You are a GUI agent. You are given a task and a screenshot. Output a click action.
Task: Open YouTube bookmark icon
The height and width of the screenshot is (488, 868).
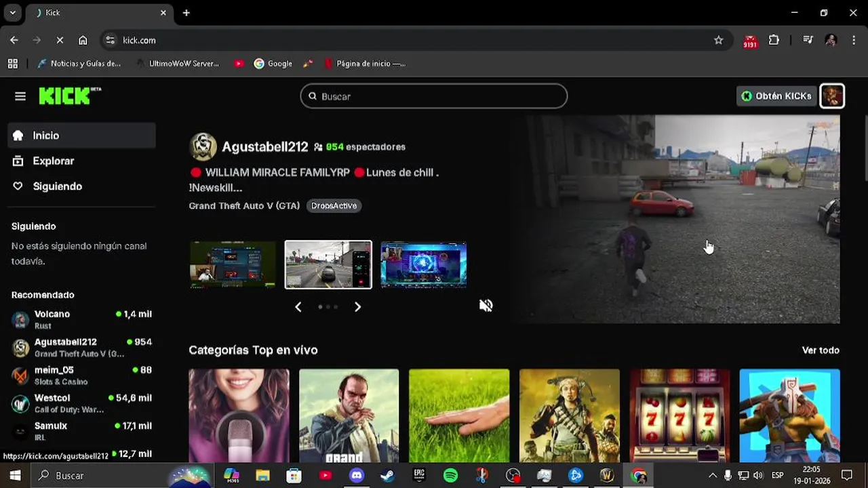pos(239,63)
